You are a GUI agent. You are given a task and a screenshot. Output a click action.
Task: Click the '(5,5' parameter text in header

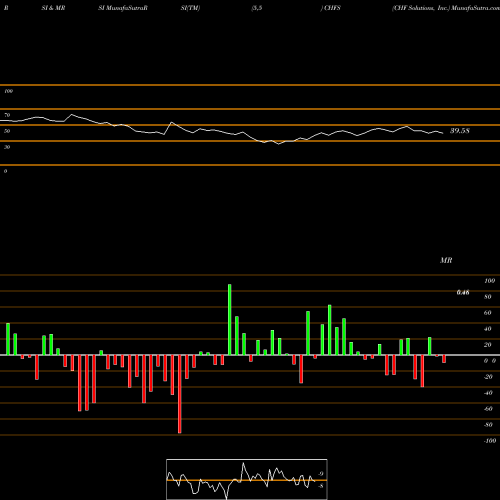(257, 8)
